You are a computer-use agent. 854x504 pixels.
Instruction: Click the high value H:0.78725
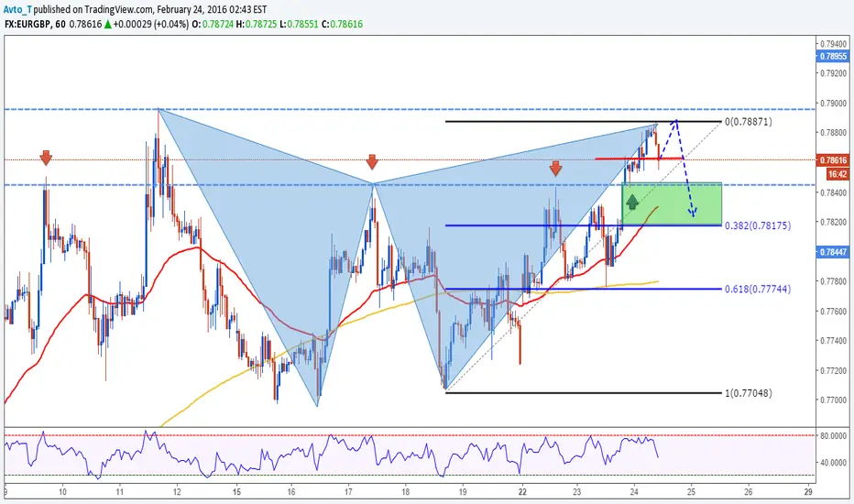click(x=256, y=24)
